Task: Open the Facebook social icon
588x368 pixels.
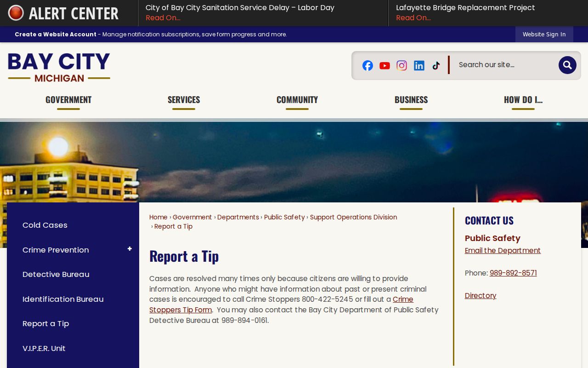Action: [x=367, y=65]
